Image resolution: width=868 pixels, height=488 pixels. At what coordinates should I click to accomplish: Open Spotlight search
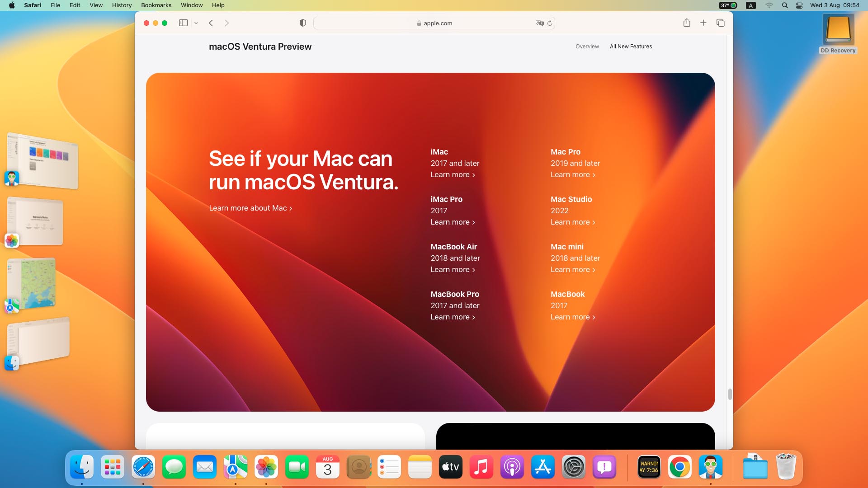coord(785,5)
